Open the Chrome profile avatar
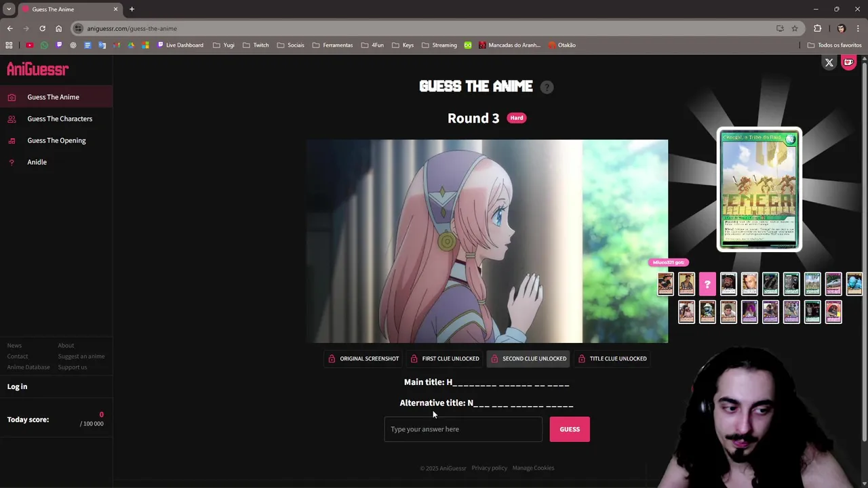Screen dimensions: 868x488 coord(841,28)
